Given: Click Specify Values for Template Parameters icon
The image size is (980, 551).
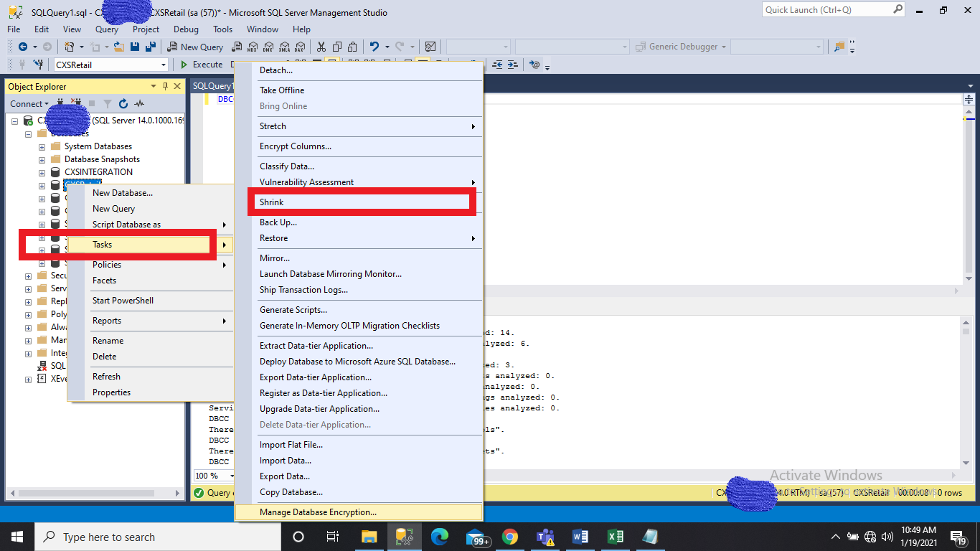Looking at the screenshot, I should click(x=534, y=65).
